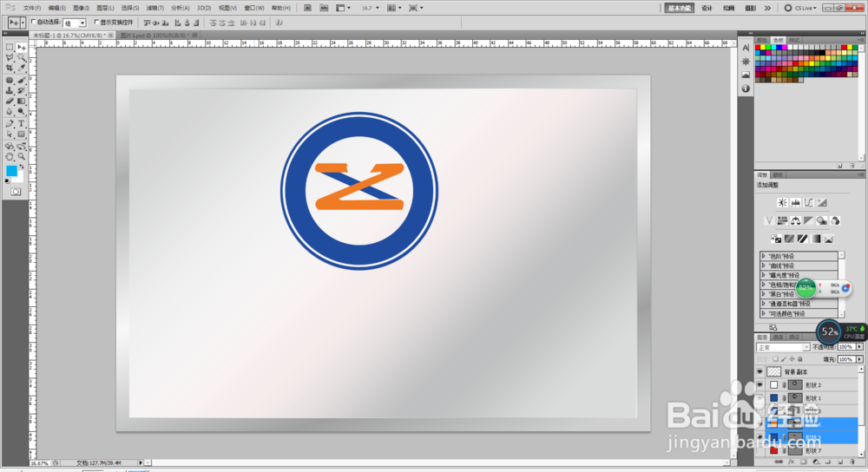Toggle visibility of 形状 1 layer
Image resolution: width=868 pixels, height=472 pixels.
click(760, 398)
